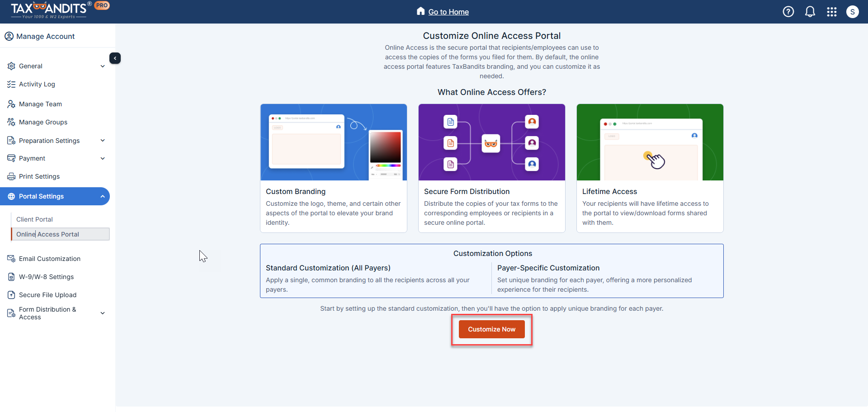This screenshot has height=412, width=868.
Task: Click the Form Distribution & Access icon
Action: 11,313
